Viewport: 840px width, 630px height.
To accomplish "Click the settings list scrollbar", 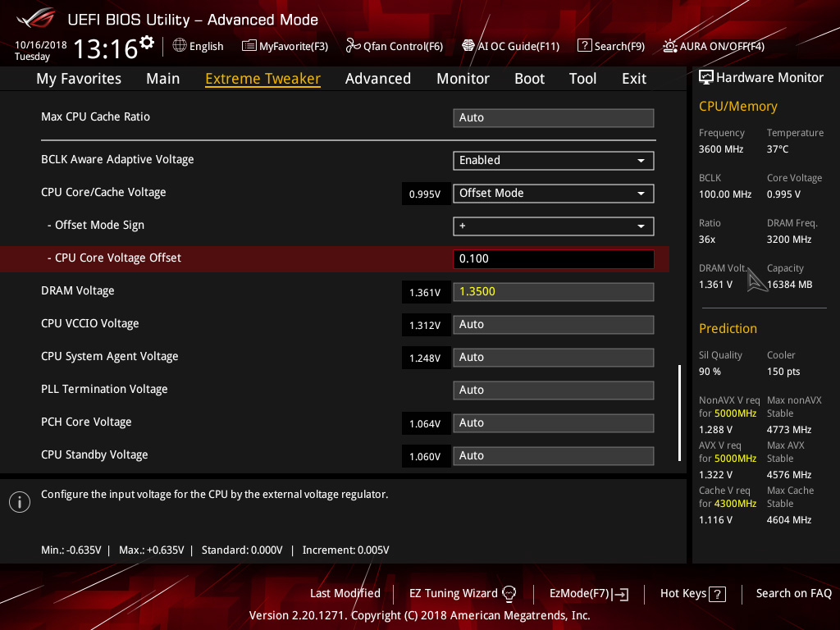I will point(679,413).
